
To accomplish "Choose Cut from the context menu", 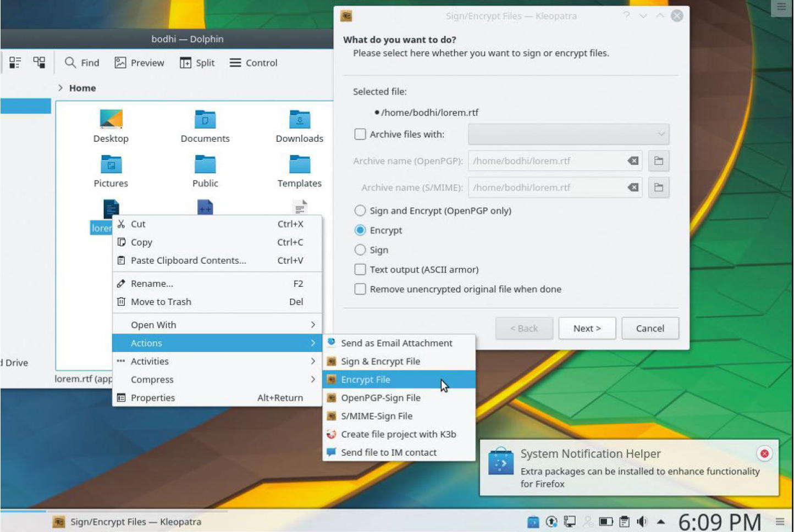I will pos(217,224).
